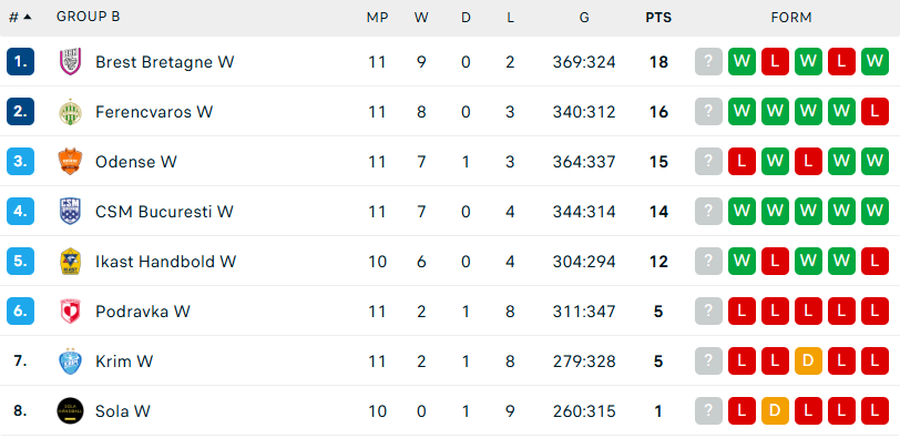Screen dimensions: 900x438
Task: Click the CSM Bucuresti W team badge
Action: 69,212
